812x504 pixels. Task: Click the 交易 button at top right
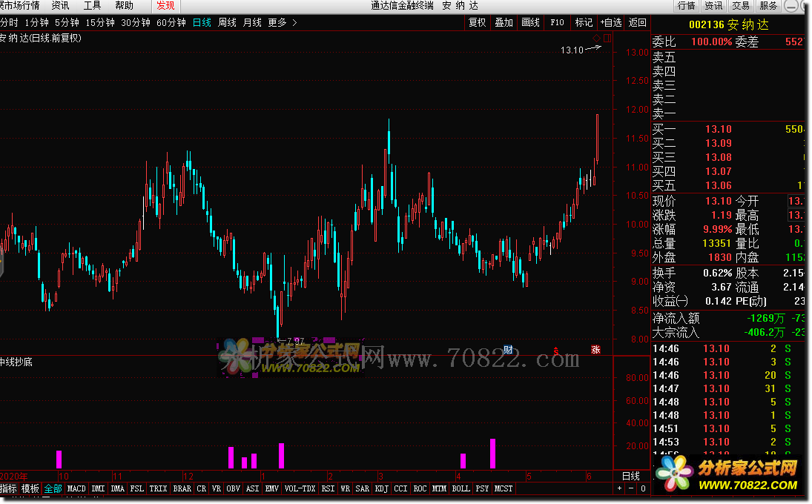741,6
